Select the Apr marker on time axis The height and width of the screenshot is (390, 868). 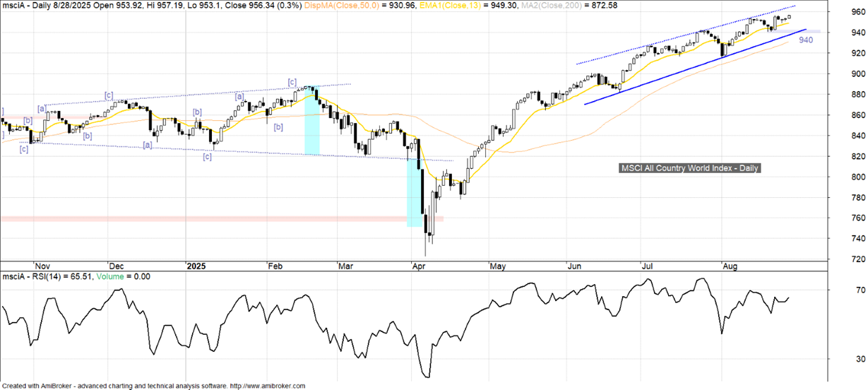tap(418, 286)
